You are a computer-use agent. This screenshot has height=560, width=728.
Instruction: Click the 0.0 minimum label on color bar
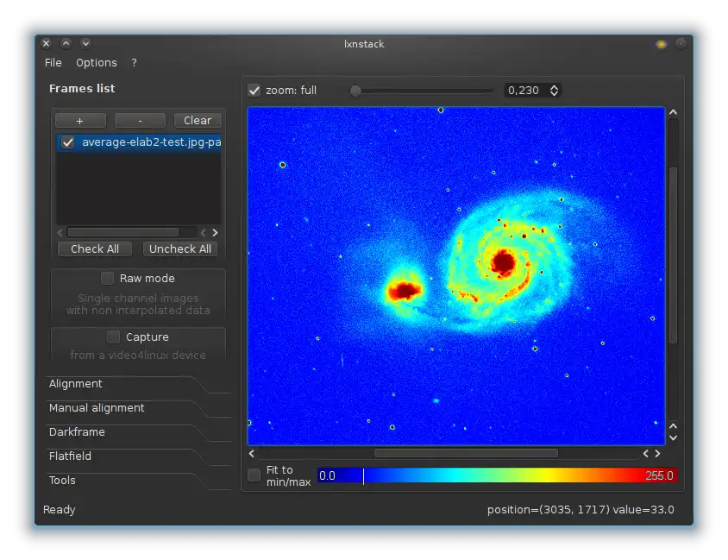[x=327, y=475]
